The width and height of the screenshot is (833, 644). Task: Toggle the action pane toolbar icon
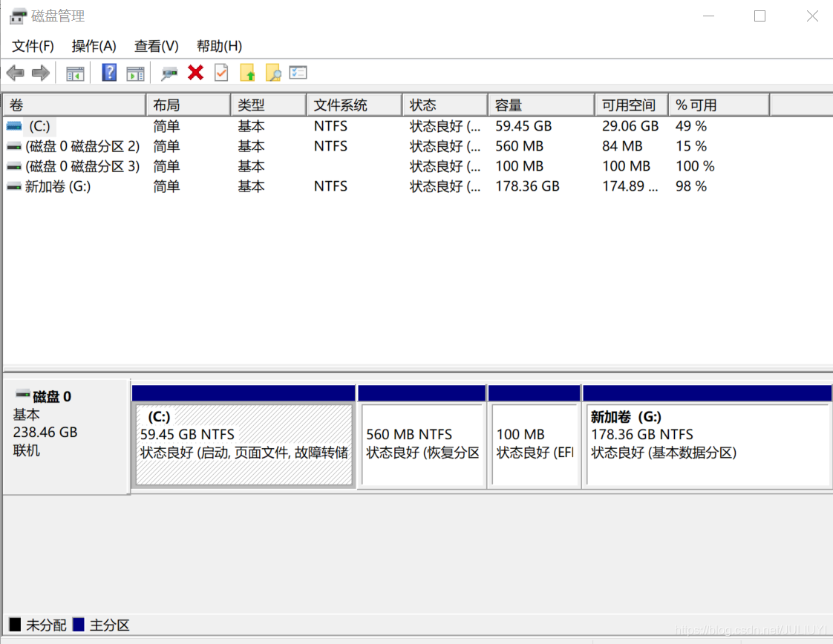(135, 73)
